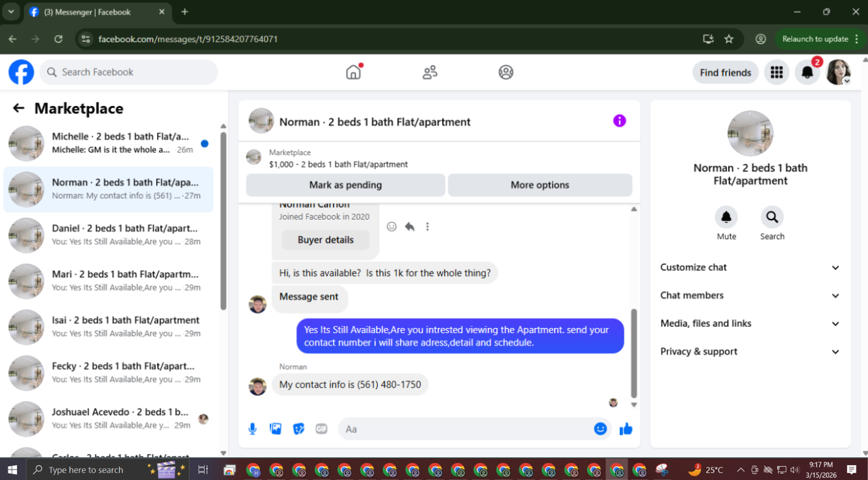Reload the browser page
The width and height of the screenshot is (868, 480).
pos(59,39)
